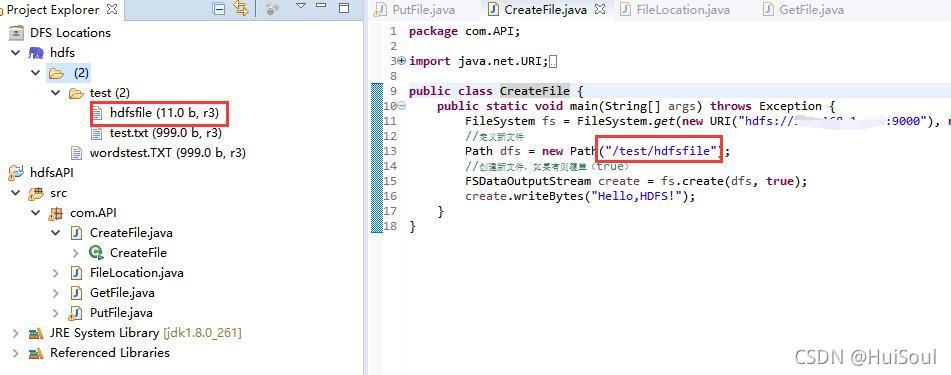Click the Collapse All icon in Project Explorer
Screen dimensions: 951x375
220,9
